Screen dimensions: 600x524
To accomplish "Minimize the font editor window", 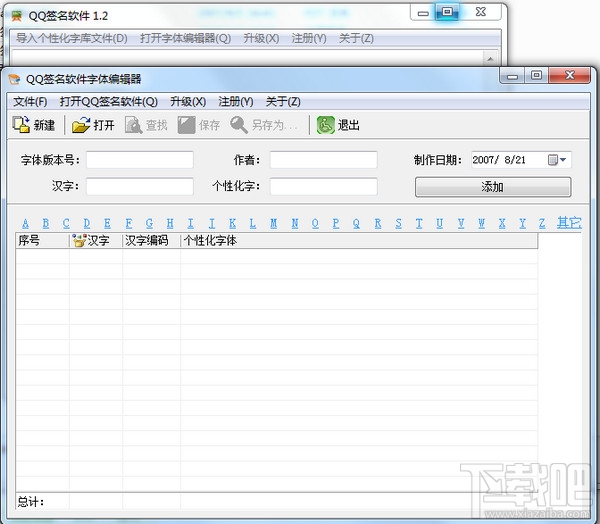I will coord(512,76).
